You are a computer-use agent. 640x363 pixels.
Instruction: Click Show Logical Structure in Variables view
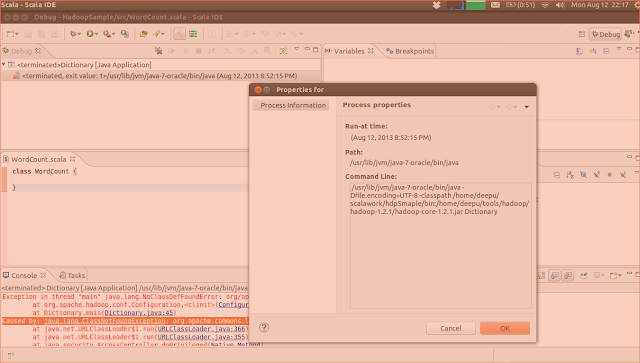[x=593, y=51]
